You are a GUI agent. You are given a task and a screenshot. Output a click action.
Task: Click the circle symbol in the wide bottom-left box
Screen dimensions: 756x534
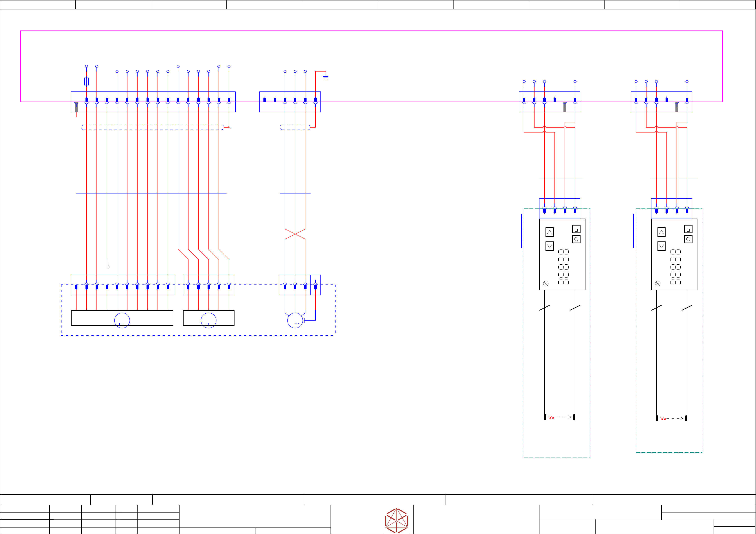122,320
